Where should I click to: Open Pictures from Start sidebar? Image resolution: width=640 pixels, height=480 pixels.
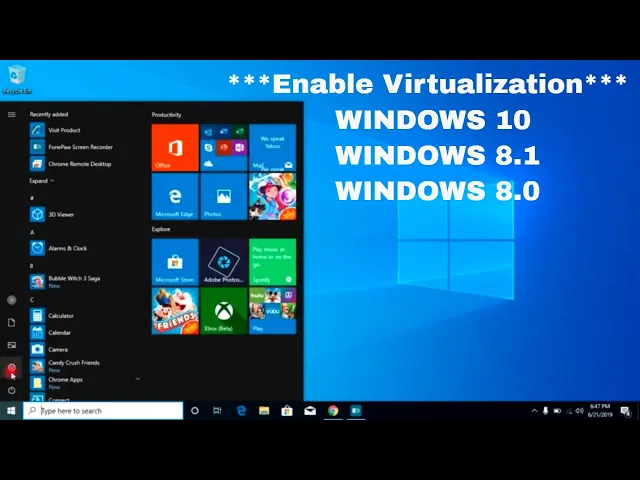[11, 345]
